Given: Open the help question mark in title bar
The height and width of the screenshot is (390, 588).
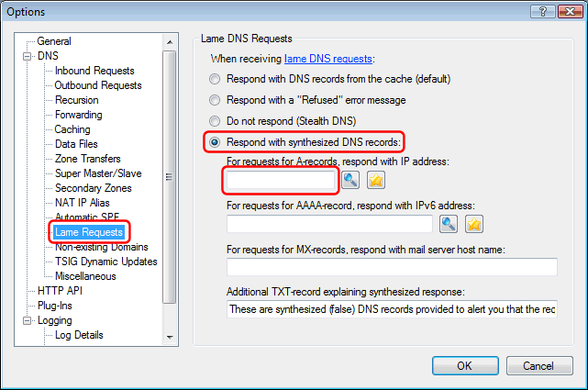Looking at the screenshot, I should tap(543, 12).
